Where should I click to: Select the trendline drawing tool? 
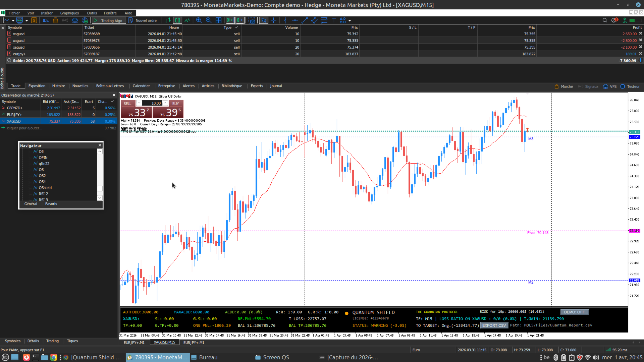[x=305, y=20]
